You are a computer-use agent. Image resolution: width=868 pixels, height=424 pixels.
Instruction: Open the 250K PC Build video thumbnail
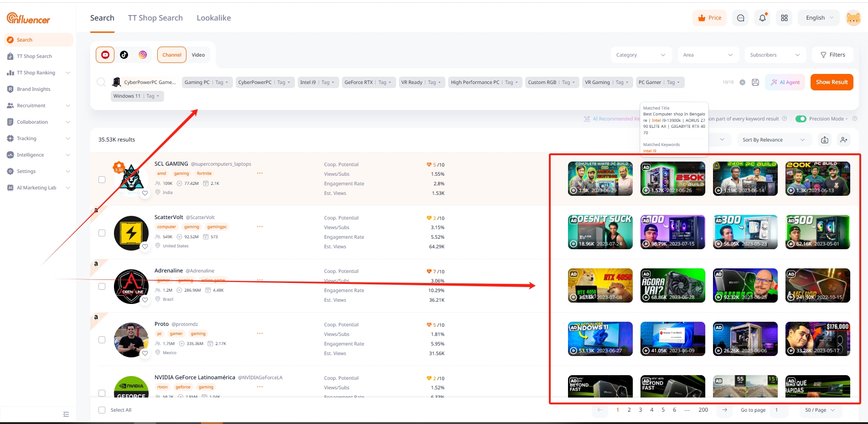[x=672, y=178]
